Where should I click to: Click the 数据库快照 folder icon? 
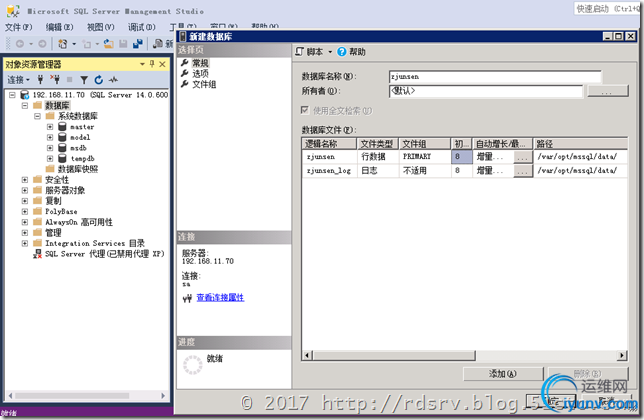50,169
